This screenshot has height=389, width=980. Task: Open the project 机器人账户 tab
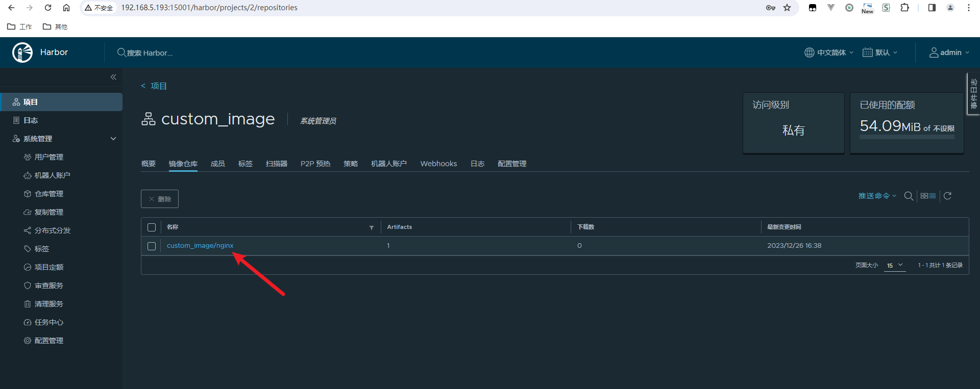tap(389, 164)
